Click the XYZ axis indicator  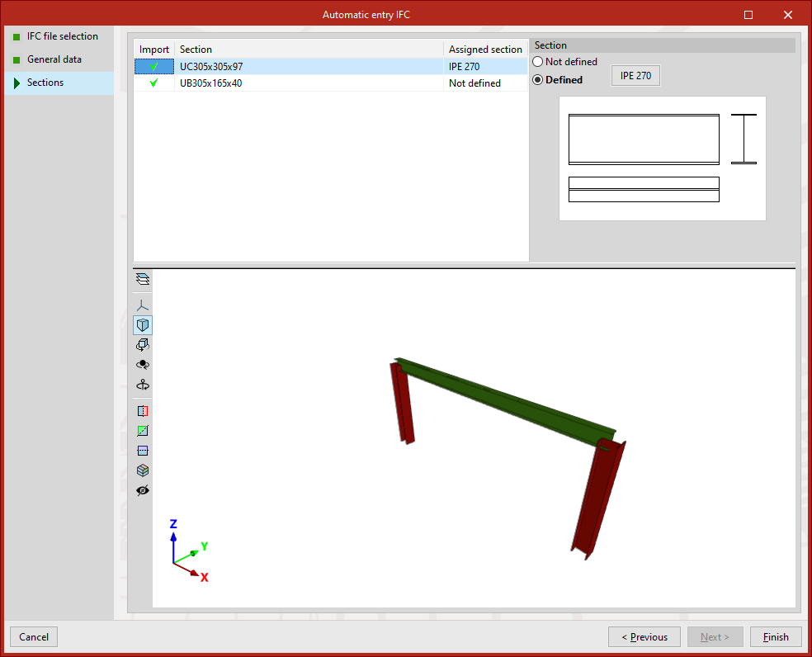189,551
